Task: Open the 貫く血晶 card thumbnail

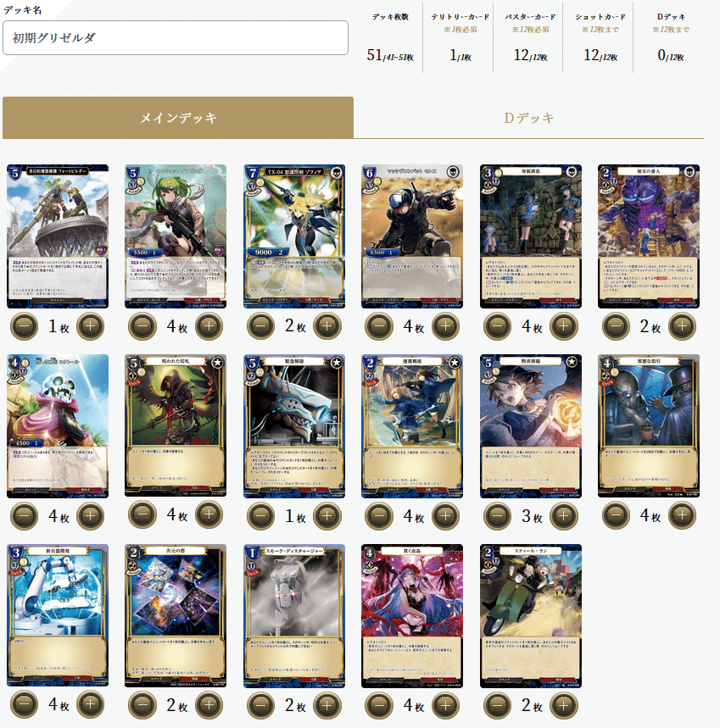Action: click(x=412, y=616)
